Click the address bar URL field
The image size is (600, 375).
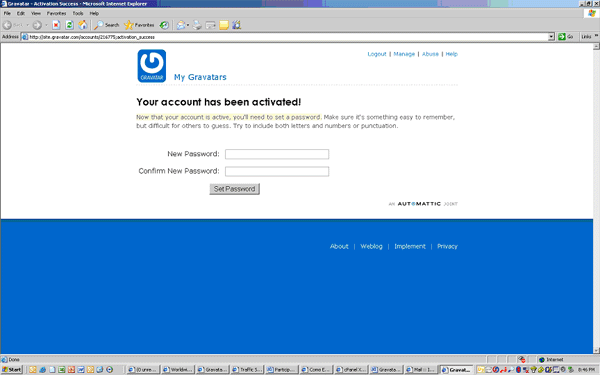(x=285, y=37)
